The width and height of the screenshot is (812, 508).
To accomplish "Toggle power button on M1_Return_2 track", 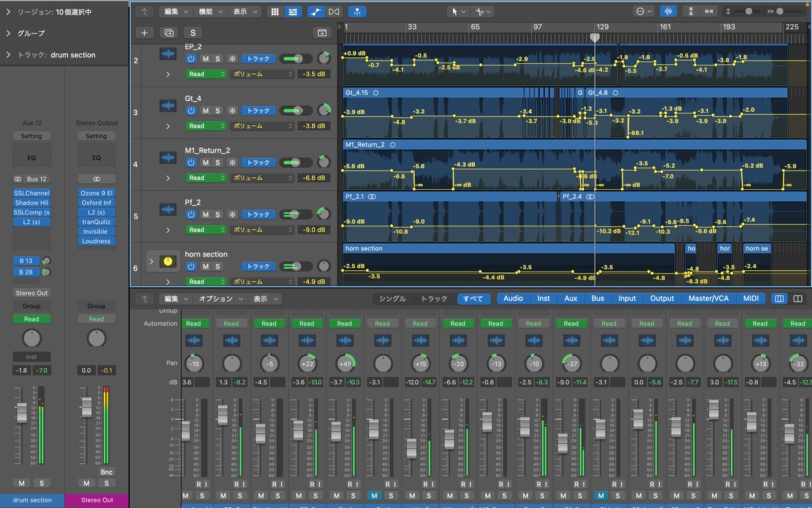I will click(x=191, y=162).
